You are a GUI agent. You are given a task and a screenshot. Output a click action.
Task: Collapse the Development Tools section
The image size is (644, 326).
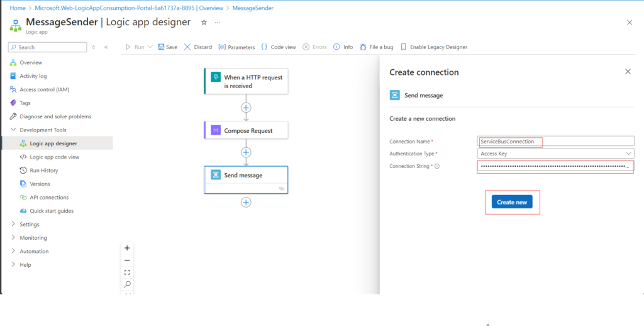tap(13, 130)
